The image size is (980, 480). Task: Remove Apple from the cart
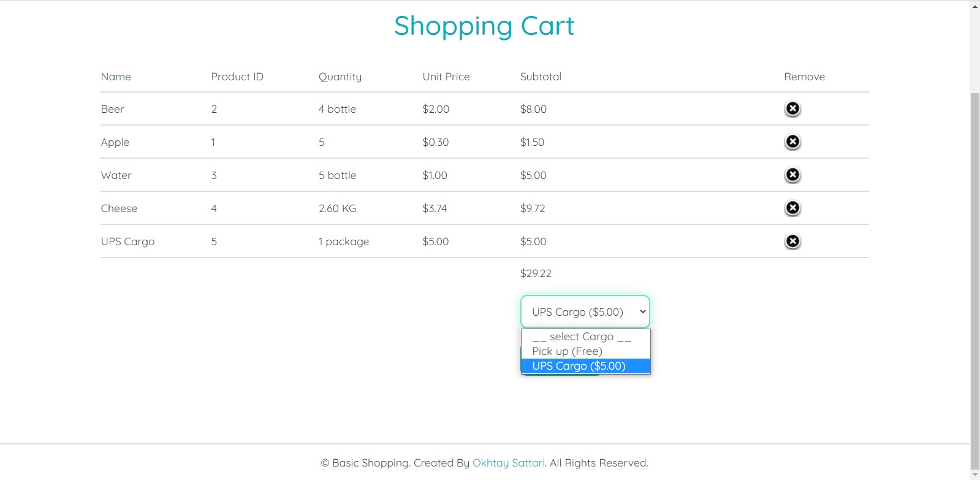792,142
